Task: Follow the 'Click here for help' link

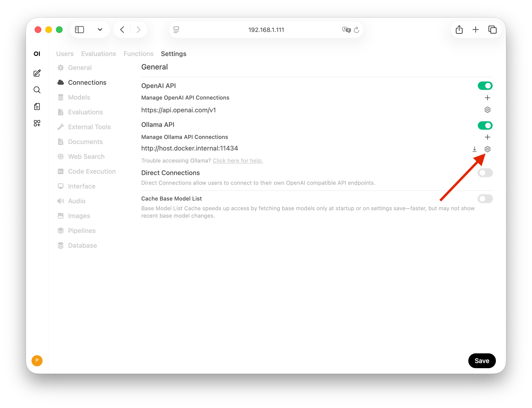Action: [x=238, y=160]
